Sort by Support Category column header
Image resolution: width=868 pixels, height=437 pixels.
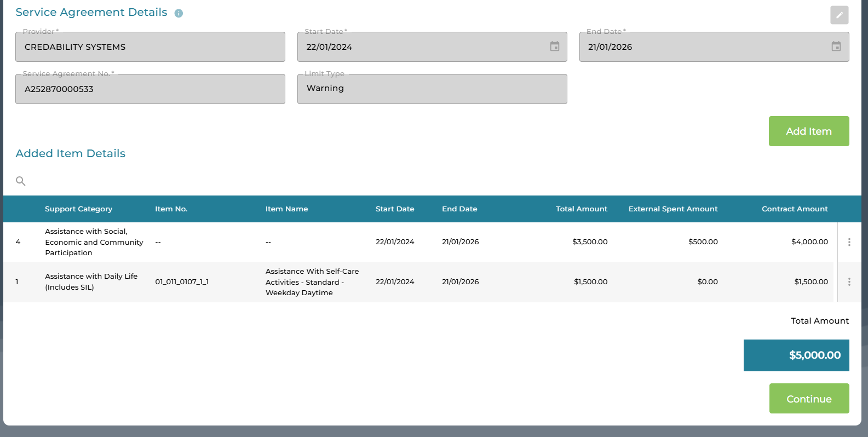pyautogui.click(x=78, y=209)
